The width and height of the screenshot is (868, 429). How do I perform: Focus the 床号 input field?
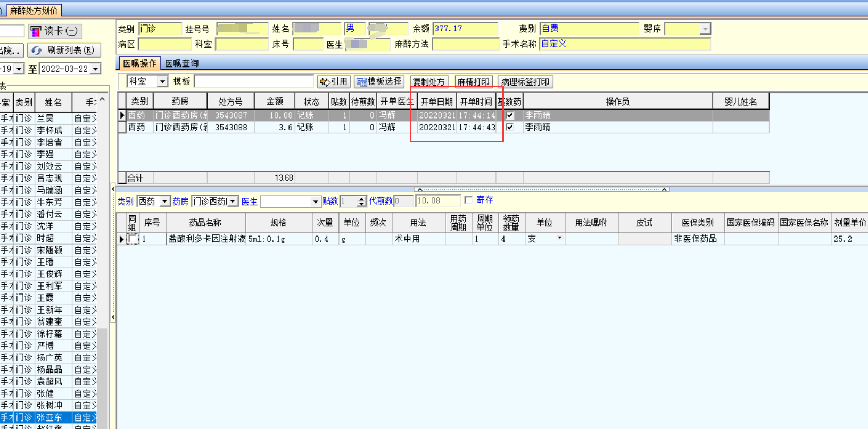(308, 44)
